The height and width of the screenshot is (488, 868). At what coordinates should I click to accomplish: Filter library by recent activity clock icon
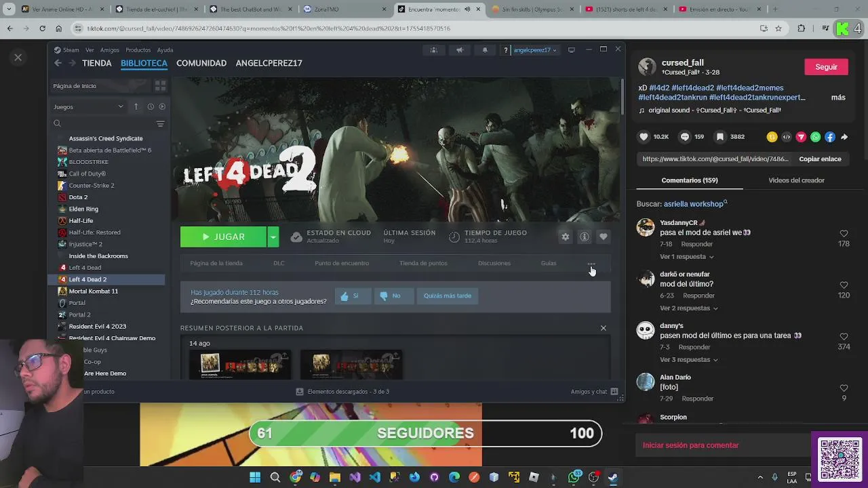click(x=151, y=106)
